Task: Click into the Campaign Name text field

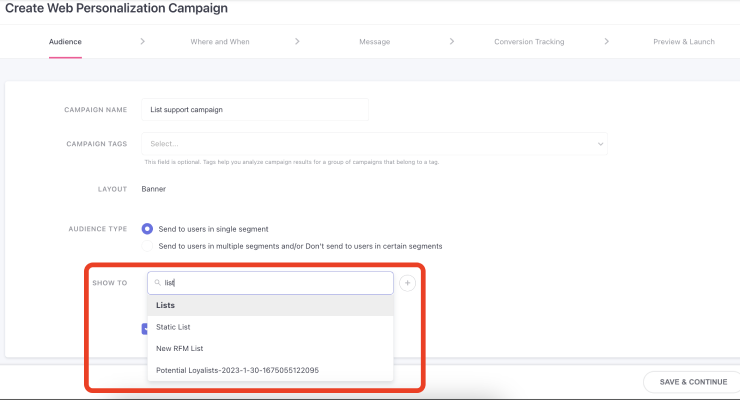Action: click(x=255, y=110)
